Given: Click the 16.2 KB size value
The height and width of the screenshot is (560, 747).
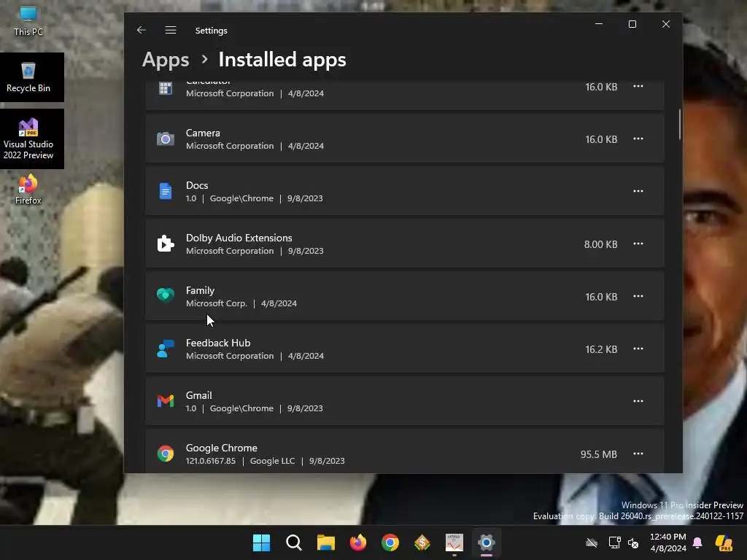Looking at the screenshot, I should pos(601,349).
